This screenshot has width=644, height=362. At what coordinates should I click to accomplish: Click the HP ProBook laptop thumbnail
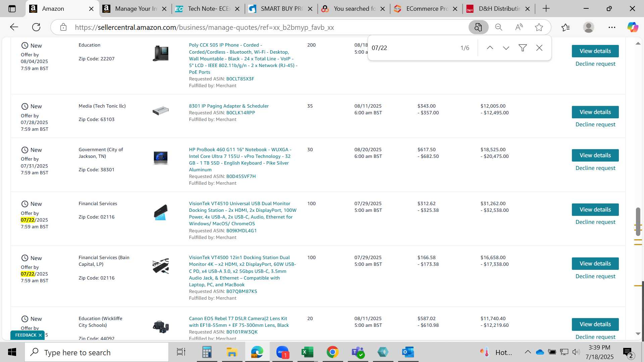[x=160, y=158]
